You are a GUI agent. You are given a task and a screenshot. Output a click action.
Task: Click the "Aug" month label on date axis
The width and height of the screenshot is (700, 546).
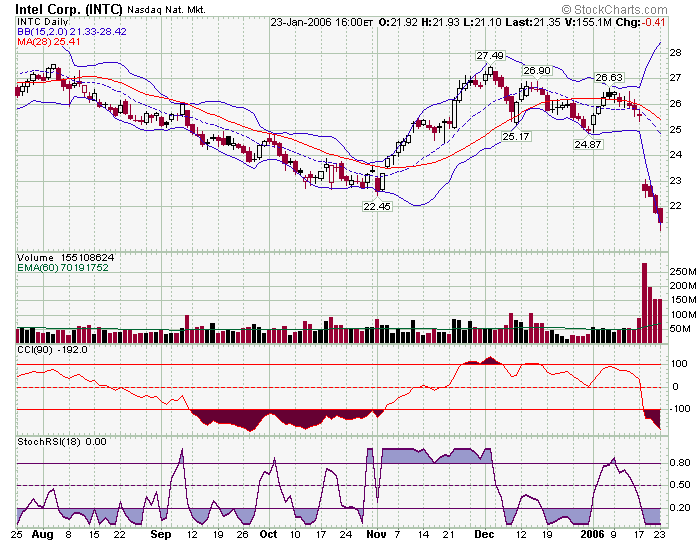[x=43, y=535]
